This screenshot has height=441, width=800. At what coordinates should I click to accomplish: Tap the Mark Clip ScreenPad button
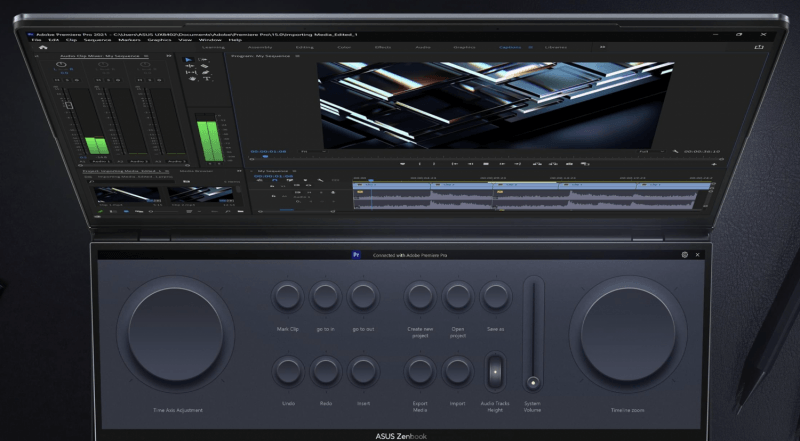pos(287,297)
